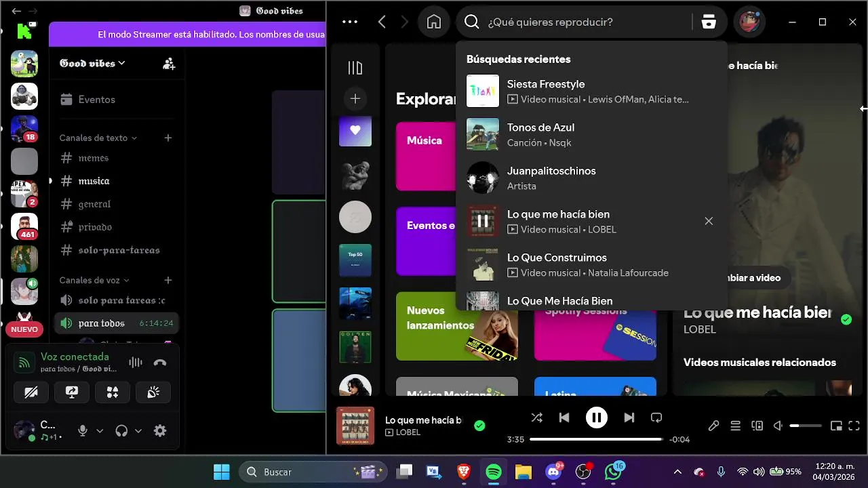Turn on camera in Discord
The image size is (868, 488).
click(x=31, y=392)
